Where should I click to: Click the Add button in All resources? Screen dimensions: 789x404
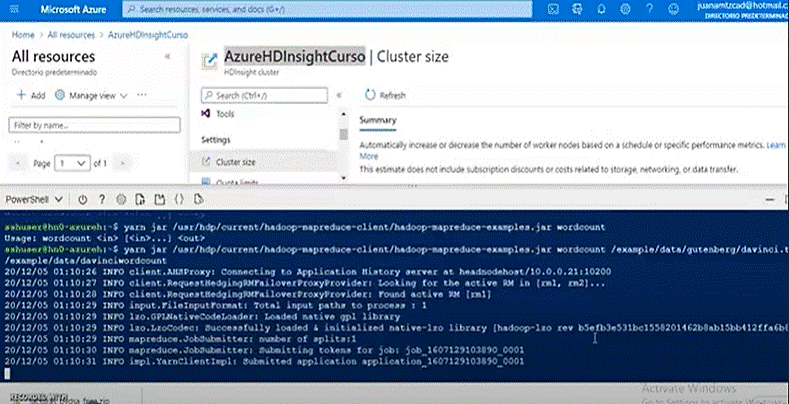31,95
